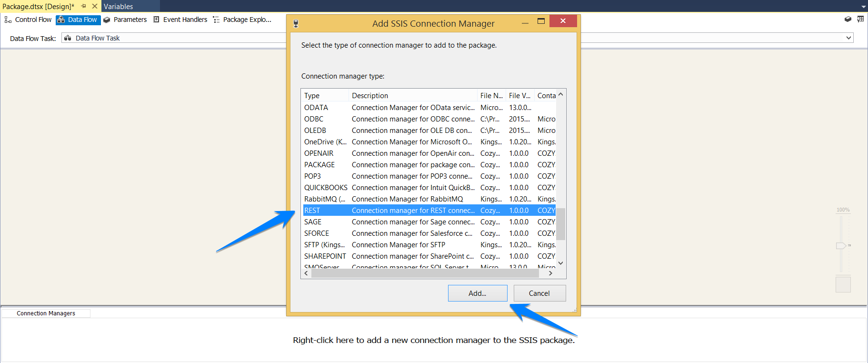Click the File V... column header
Viewport: 868px width, 363px height.
pyautogui.click(x=520, y=95)
